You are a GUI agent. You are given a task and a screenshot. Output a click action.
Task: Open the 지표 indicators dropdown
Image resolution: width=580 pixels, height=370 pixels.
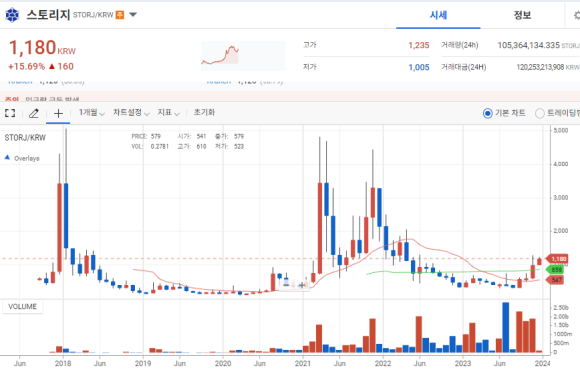(x=169, y=112)
